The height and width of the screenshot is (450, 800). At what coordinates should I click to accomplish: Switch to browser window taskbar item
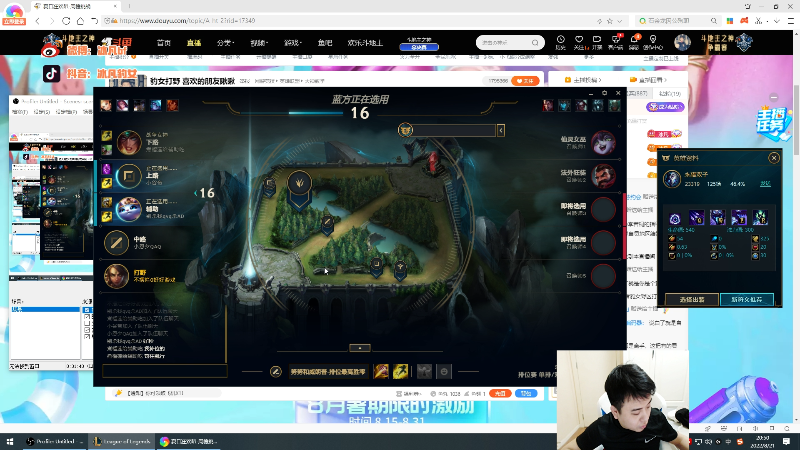[188, 441]
